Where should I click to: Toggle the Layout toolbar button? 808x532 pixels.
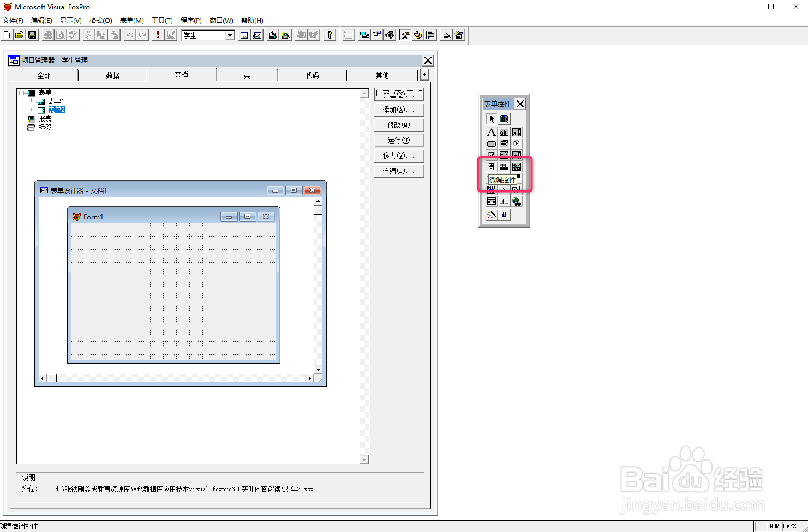(x=430, y=35)
